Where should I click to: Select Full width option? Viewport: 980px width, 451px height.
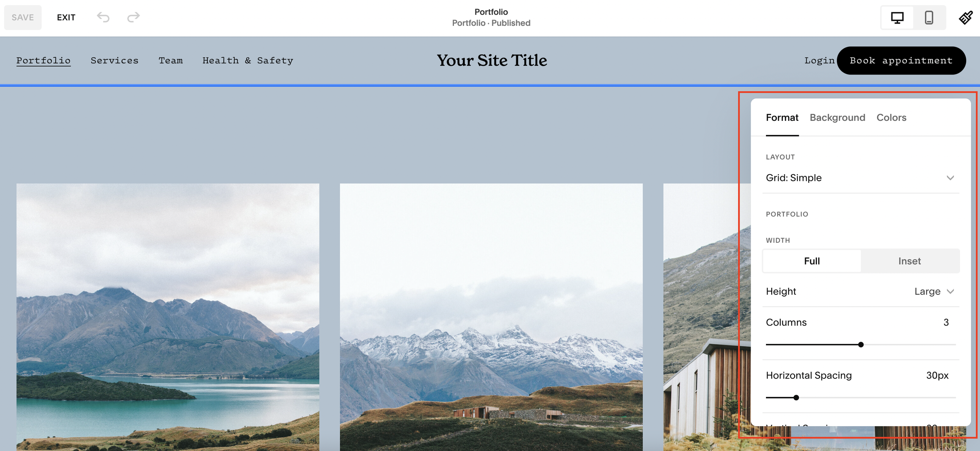pyautogui.click(x=812, y=261)
